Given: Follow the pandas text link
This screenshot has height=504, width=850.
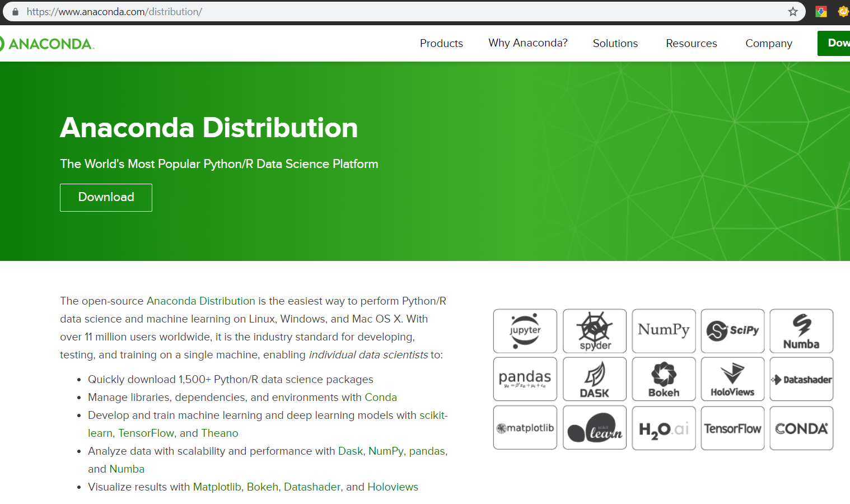Looking at the screenshot, I should (x=427, y=451).
